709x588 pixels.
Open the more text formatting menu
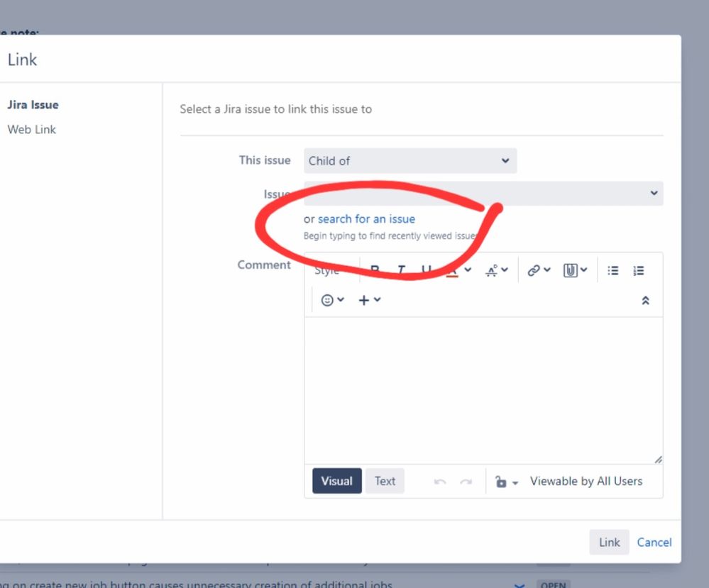(x=497, y=270)
